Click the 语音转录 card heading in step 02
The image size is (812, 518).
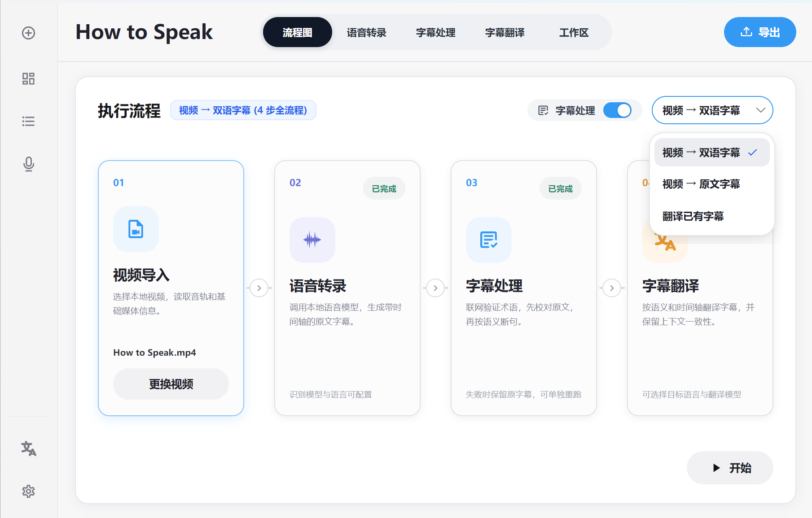(318, 286)
